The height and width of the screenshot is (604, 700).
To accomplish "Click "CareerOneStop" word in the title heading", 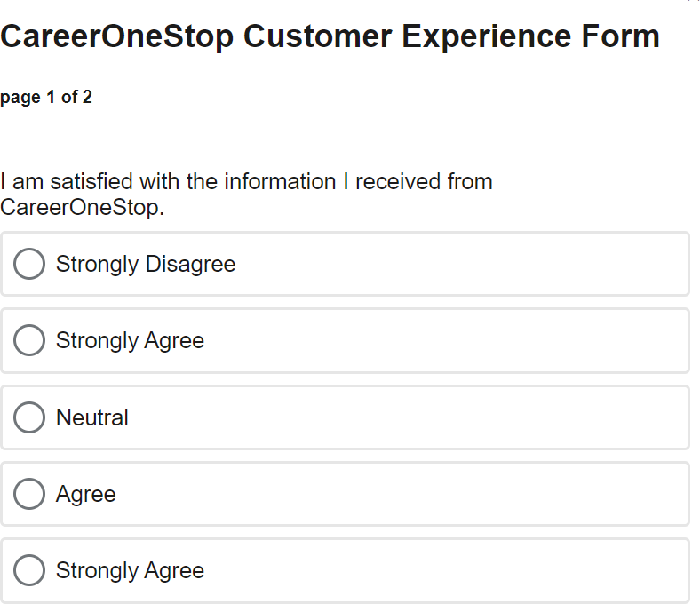I will (x=117, y=36).
